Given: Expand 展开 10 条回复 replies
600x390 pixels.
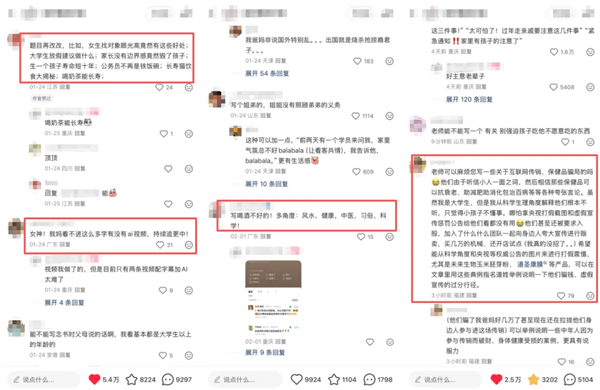Looking at the screenshot, I should [267, 184].
